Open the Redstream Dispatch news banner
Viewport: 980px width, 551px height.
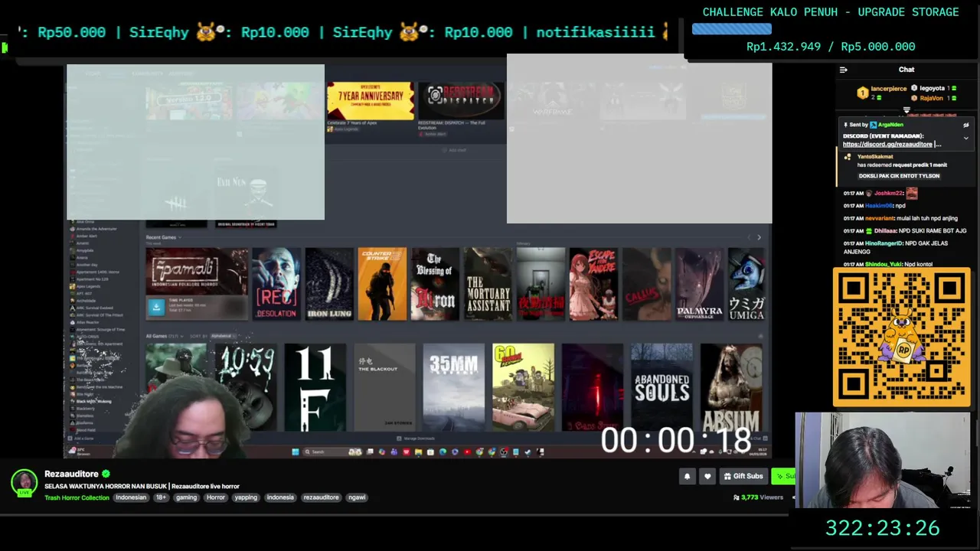pos(462,101)
